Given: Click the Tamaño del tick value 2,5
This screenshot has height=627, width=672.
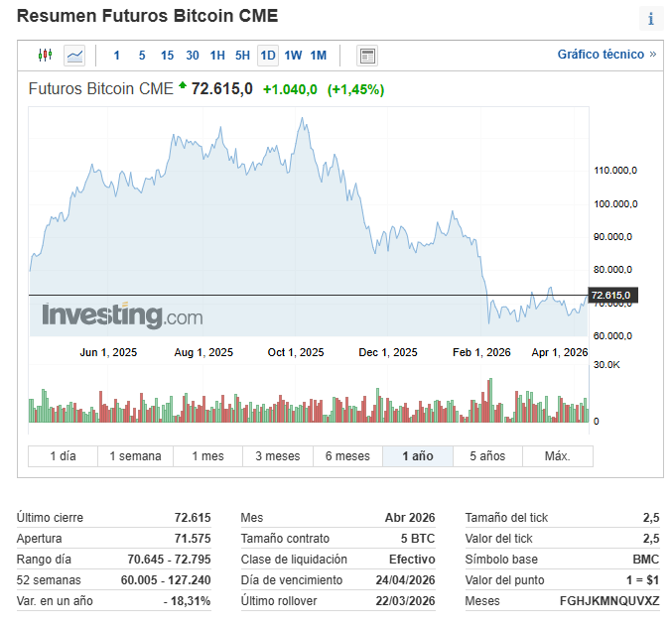Looking at the screenshot, I should pyautogui.click(x=651, y=517).
